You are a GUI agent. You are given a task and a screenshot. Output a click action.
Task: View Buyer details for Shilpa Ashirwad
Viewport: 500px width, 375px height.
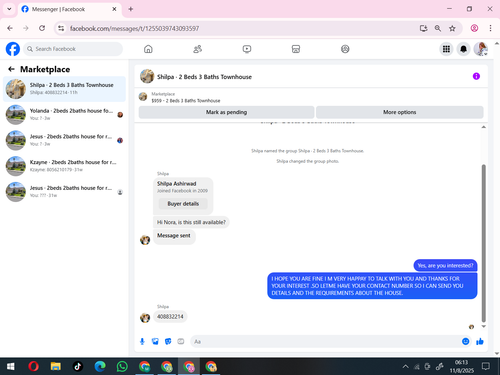[x=183, y=204]
